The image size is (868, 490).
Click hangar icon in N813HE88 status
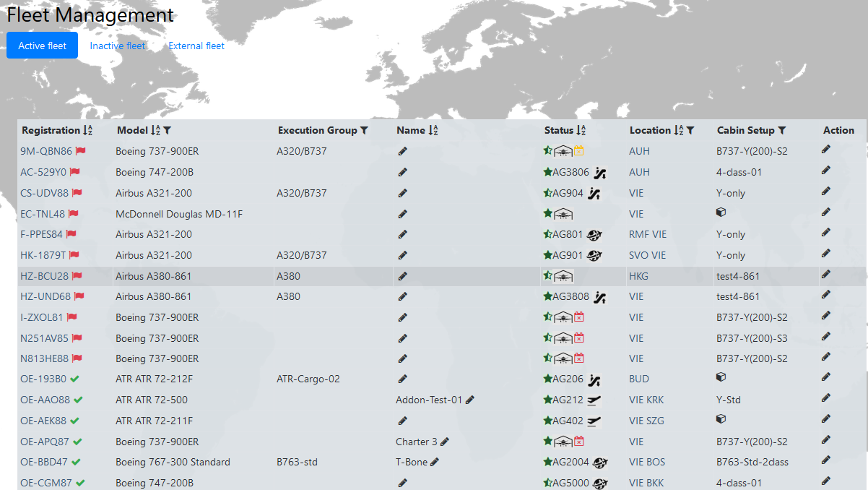pyautogui.click(x=563, y=358)
